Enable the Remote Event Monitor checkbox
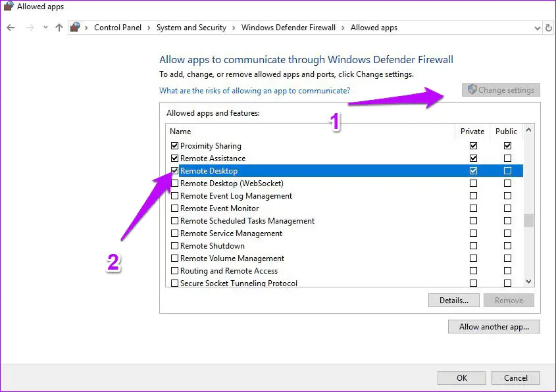Viewport: 556px width, 392px height. [174, 208]
